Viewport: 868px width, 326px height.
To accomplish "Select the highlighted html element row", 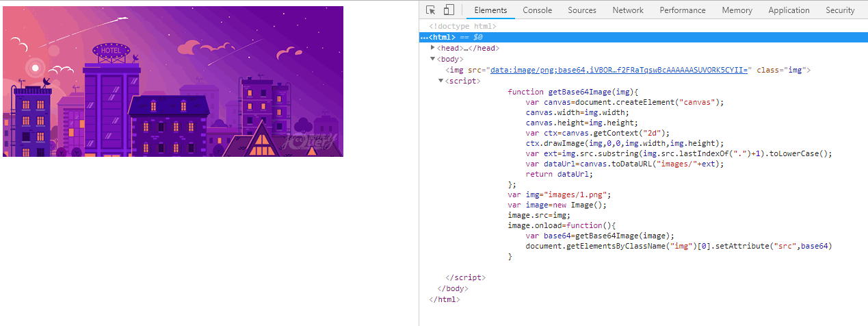I will tap(644, 37).
